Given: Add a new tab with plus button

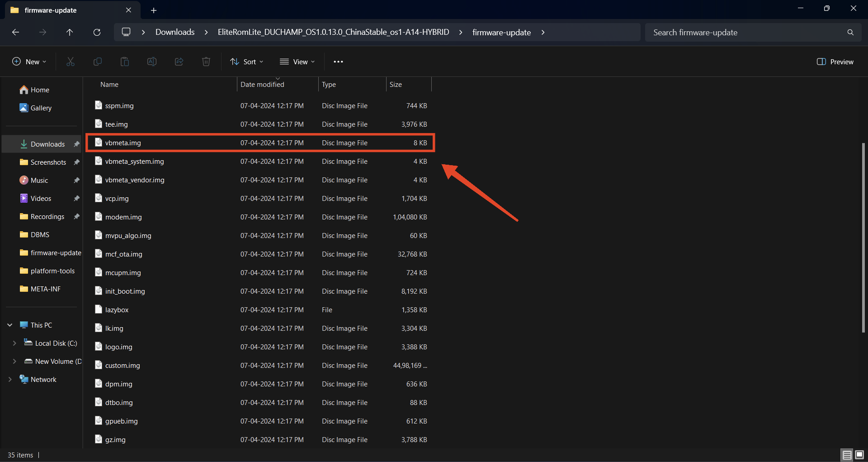Looking at the screenshot, I should [154, 10].
